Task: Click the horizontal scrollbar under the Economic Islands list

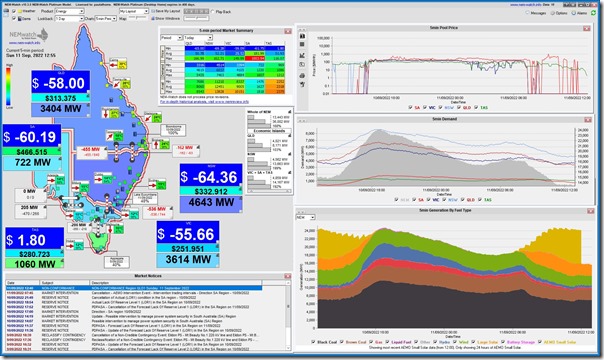Action: [269, 191]
